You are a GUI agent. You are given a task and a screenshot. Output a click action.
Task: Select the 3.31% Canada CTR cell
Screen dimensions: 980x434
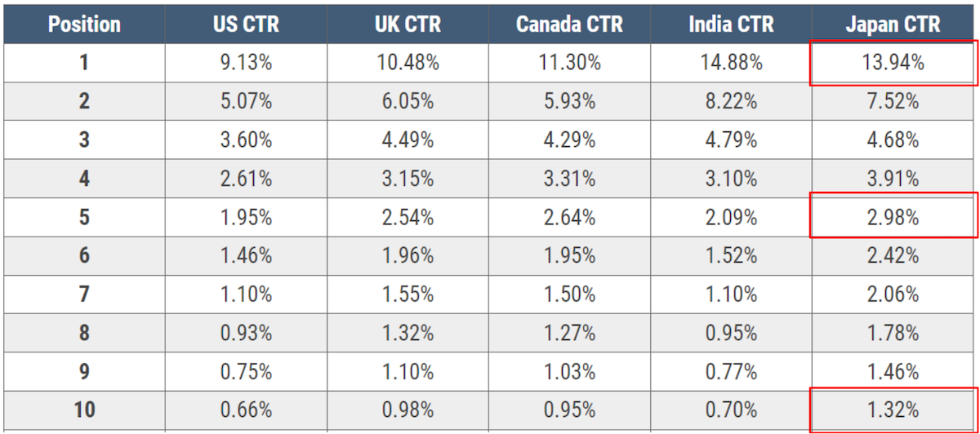tap(570, 178)
